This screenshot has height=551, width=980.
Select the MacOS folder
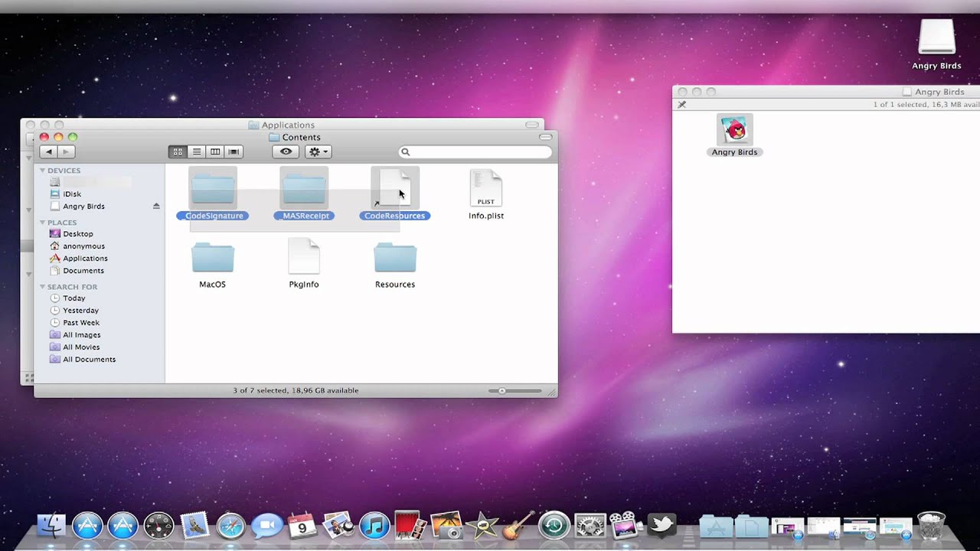213,264
